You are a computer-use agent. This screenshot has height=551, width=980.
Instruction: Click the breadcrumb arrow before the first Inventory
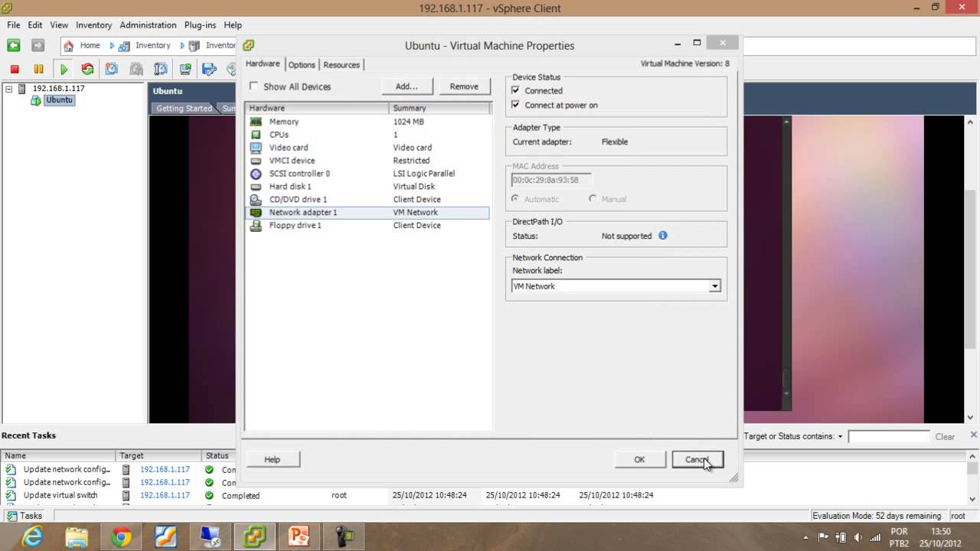point(112,46)
